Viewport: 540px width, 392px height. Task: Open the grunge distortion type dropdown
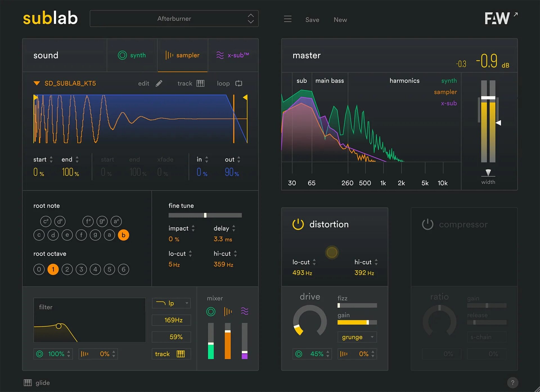click(x=357, y=337)
